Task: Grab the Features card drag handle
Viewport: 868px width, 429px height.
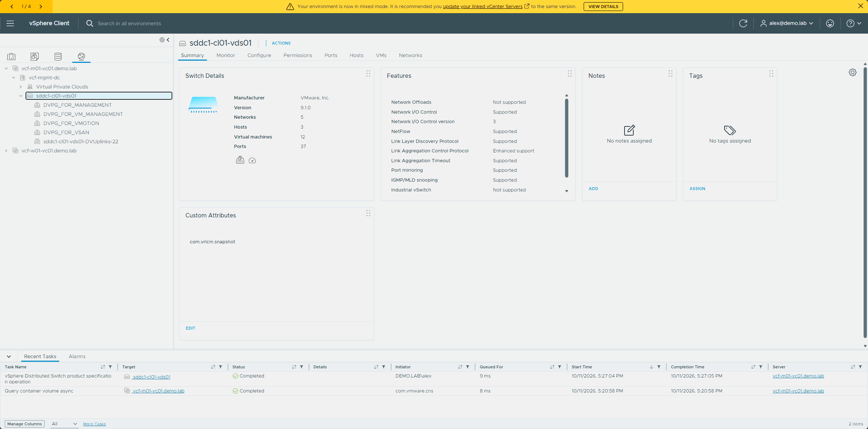Action: [570, 74]
